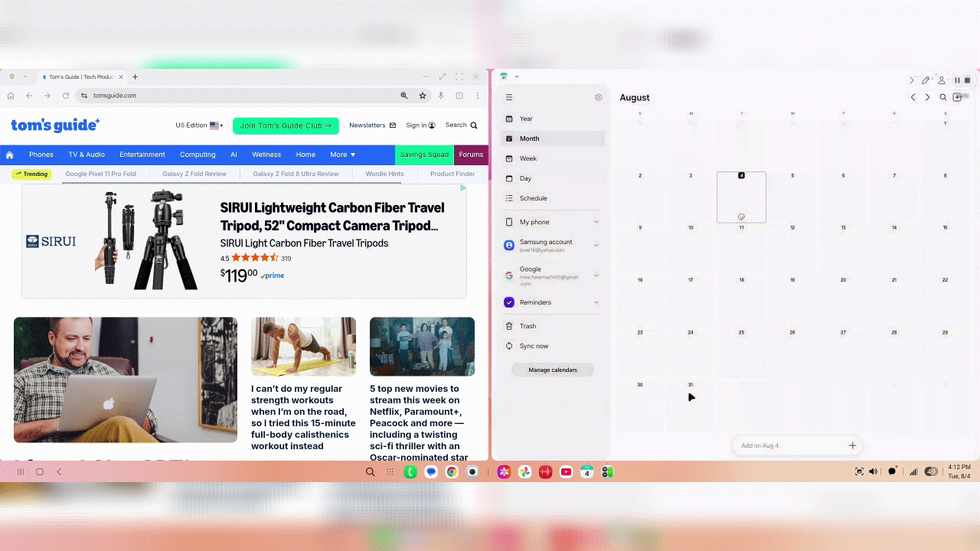The image size is (980, 551).
Task: Switch calendar to Year view
Action: (x=553, y=119)
